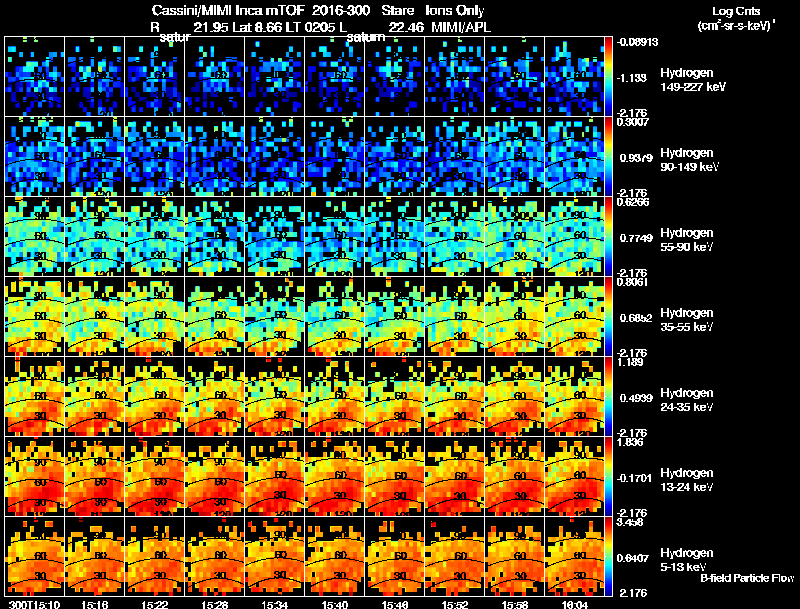Select the 15:52 panel in 24-35 keV row
Screen dimensions: 800x609
click(455, 396)
